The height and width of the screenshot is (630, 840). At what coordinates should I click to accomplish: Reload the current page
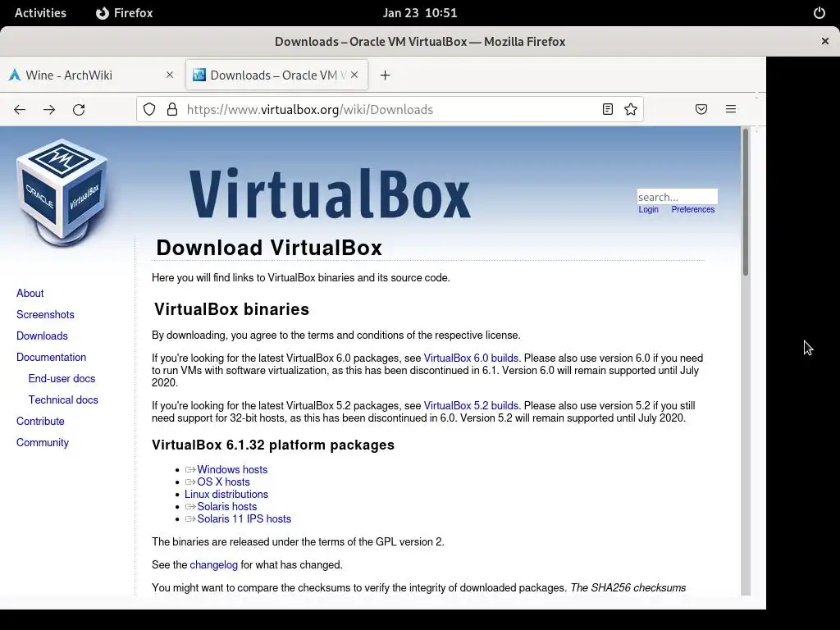tap(79, 110)
